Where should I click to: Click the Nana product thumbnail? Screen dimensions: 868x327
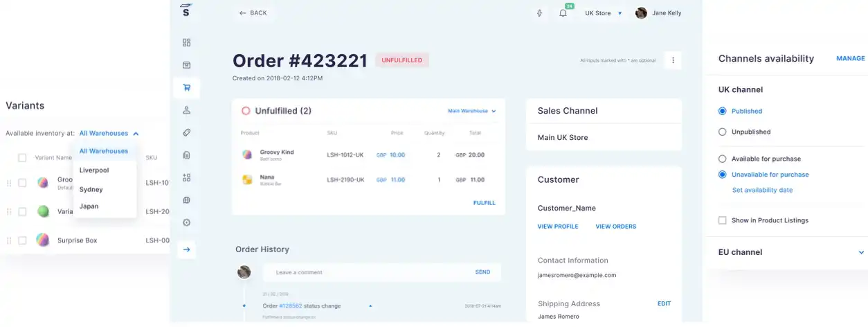[247, 179]
